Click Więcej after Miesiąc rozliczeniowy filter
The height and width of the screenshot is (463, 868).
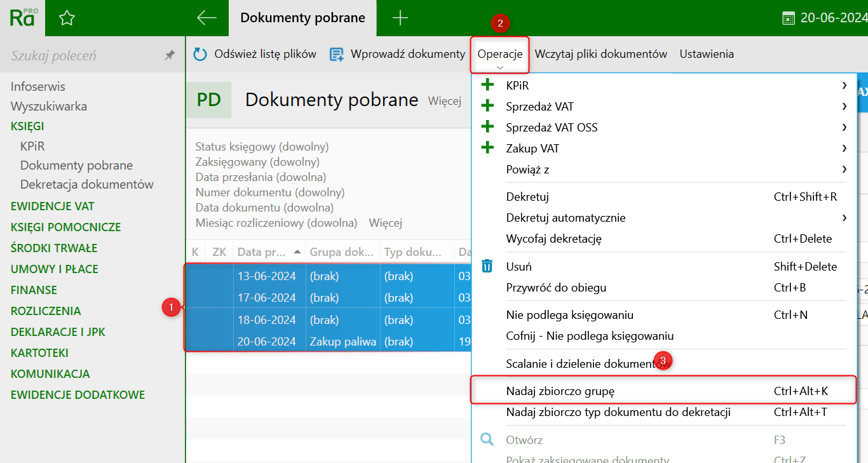[386, 223]
